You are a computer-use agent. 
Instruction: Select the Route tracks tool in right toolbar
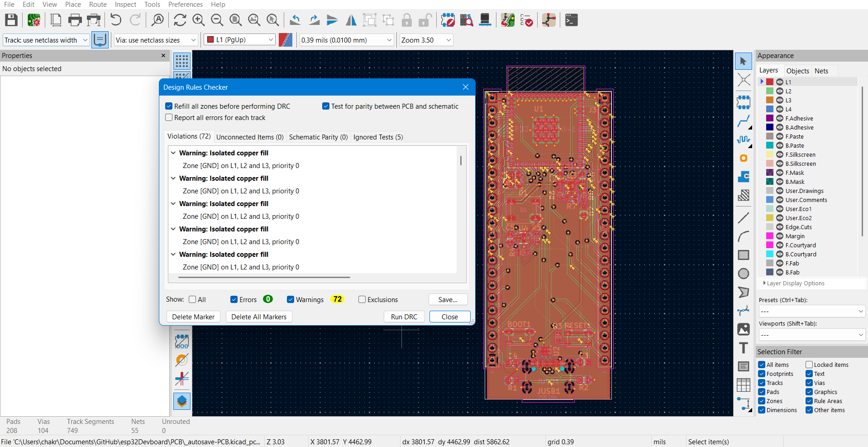pyautogui.click(x=743, y=121)
